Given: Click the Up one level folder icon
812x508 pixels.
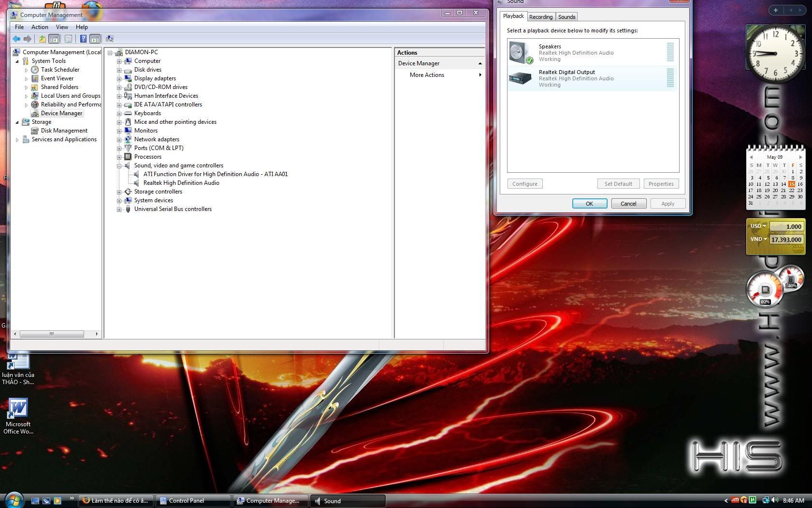Looking at the screenshot, I should pos(42,39).
